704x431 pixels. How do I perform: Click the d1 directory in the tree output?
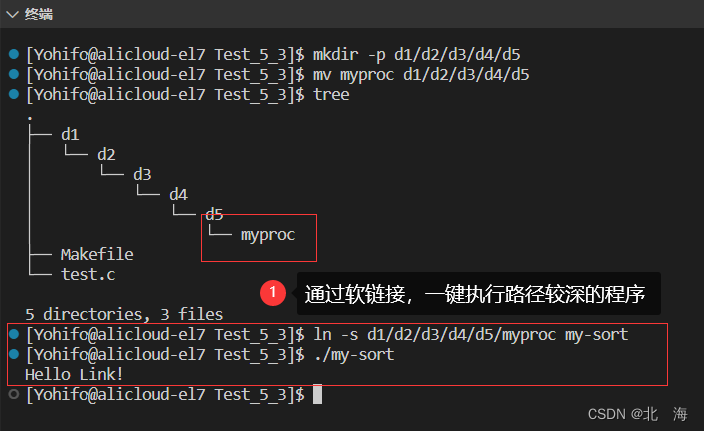click(x=70, y=134)
